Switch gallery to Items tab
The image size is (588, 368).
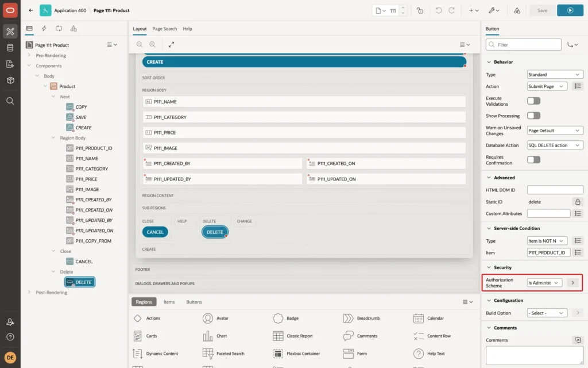point(169,302)
